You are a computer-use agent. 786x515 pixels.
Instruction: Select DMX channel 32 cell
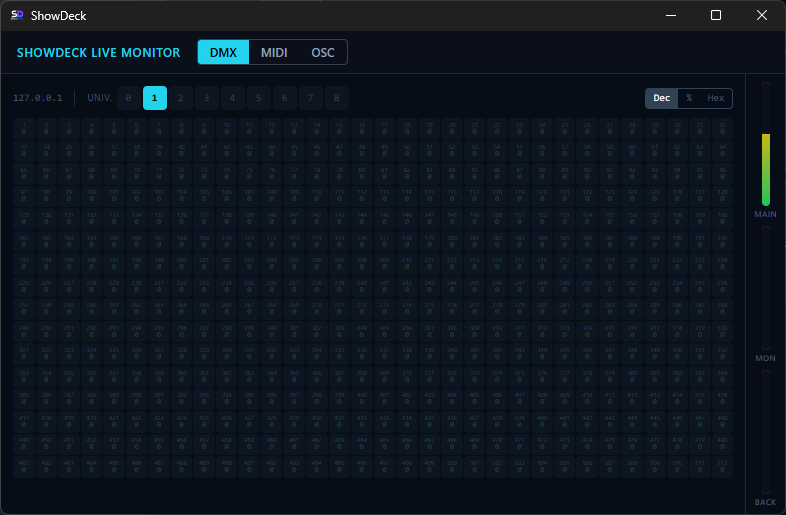click(x=722, y=128)
